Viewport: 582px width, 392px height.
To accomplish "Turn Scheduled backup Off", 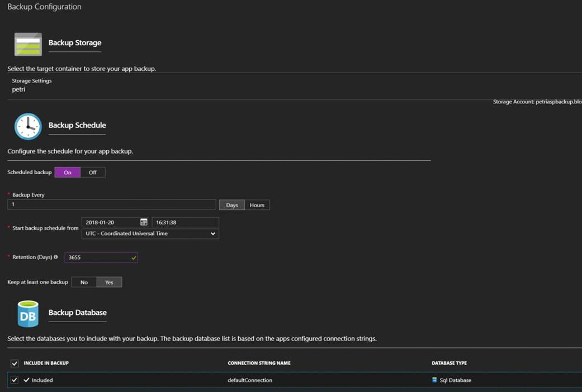I will 93,173.
